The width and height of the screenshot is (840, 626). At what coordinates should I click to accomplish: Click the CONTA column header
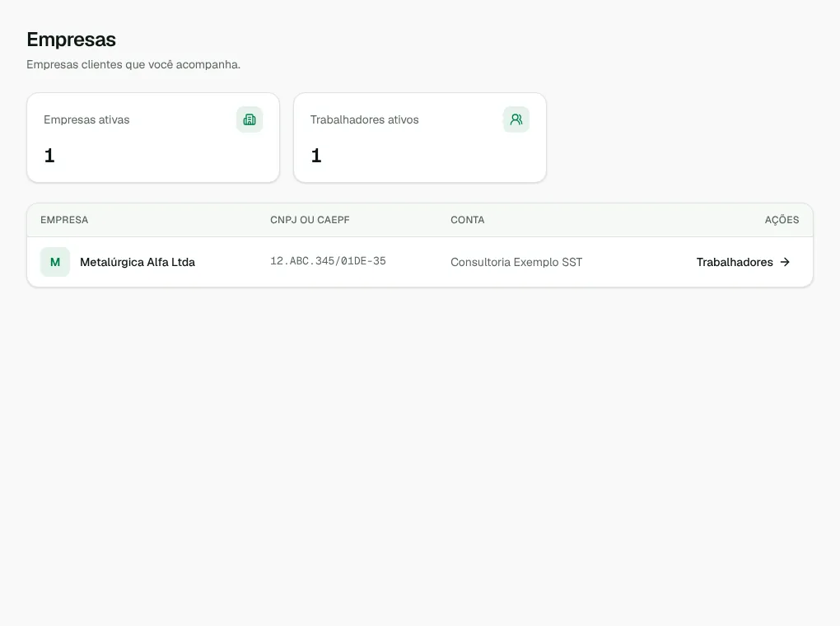pyautogui.click(x=467, y=220)
